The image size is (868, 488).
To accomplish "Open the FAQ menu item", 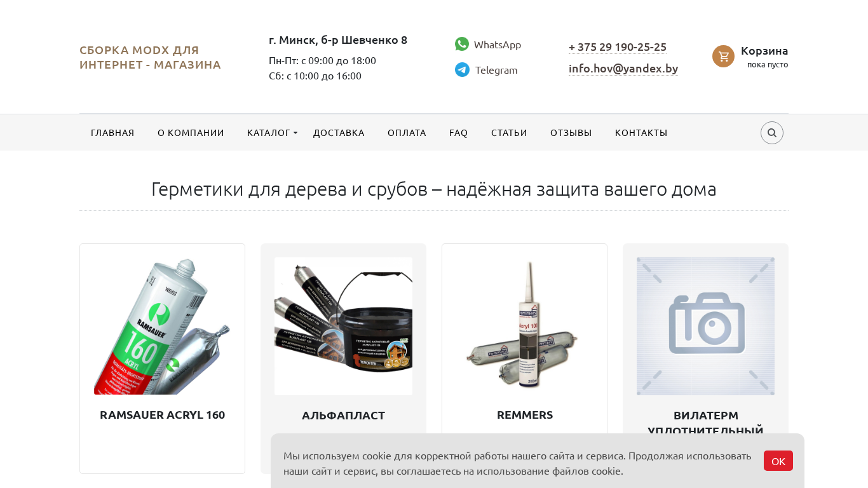I will click(458, 133).
